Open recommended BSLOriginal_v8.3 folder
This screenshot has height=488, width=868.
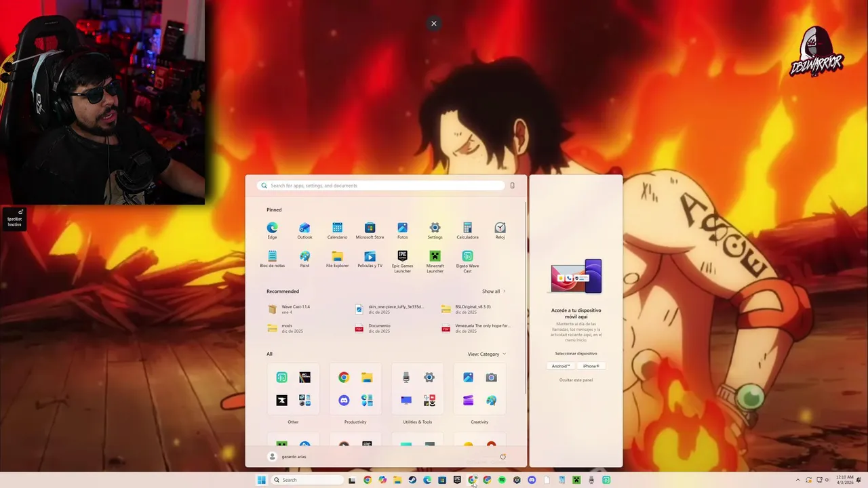click(466, 309)
